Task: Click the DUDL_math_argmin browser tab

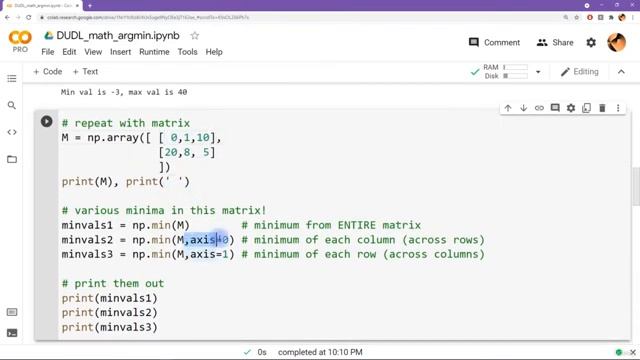Action: 41,6
